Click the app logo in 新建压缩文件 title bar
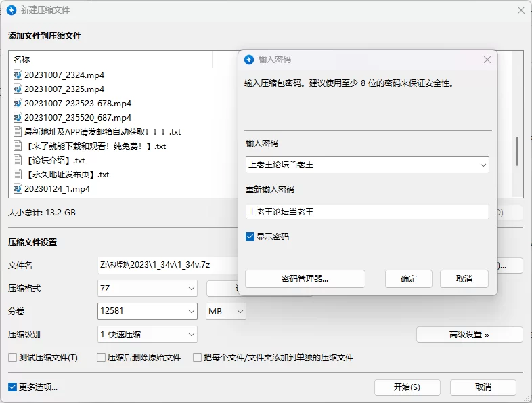532x403 pixels. (11, 10)
